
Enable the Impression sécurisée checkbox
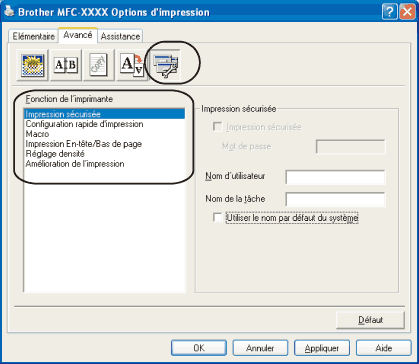tap(217, 127)
